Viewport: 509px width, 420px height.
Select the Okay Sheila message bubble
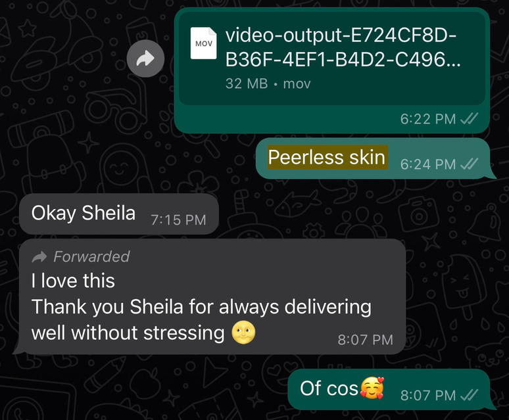(x=119, y=214)
